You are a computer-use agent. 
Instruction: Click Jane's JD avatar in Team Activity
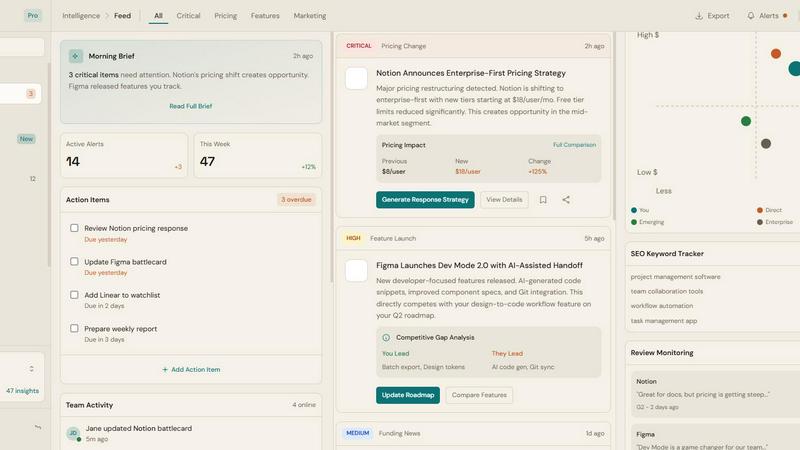point(73,433)
